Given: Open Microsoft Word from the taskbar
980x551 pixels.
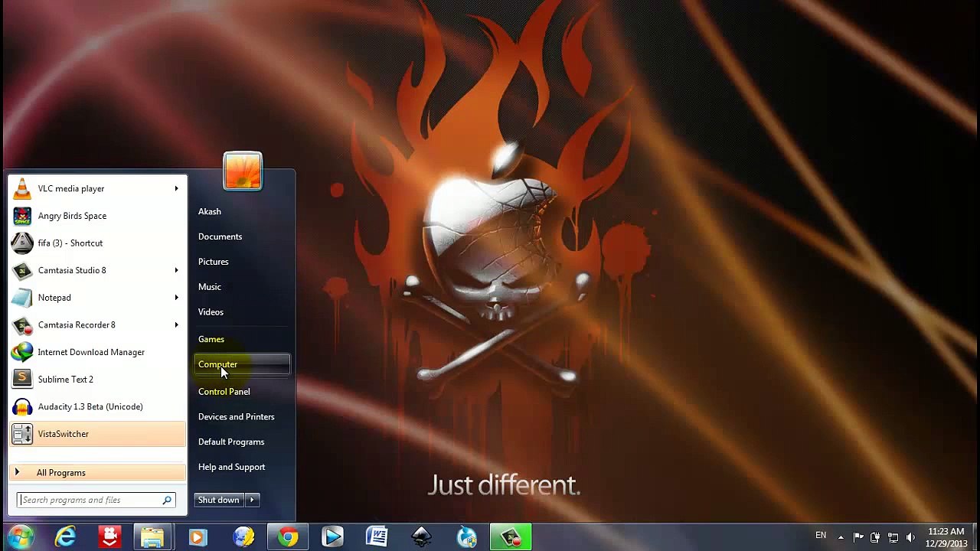Looking at the screenshot, I should (377, 537).
